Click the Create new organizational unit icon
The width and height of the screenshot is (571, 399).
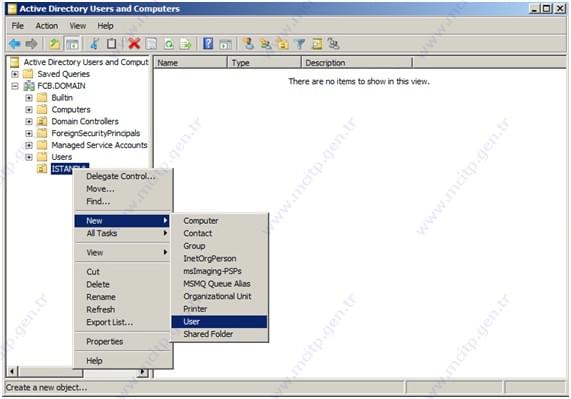(283, 44)
